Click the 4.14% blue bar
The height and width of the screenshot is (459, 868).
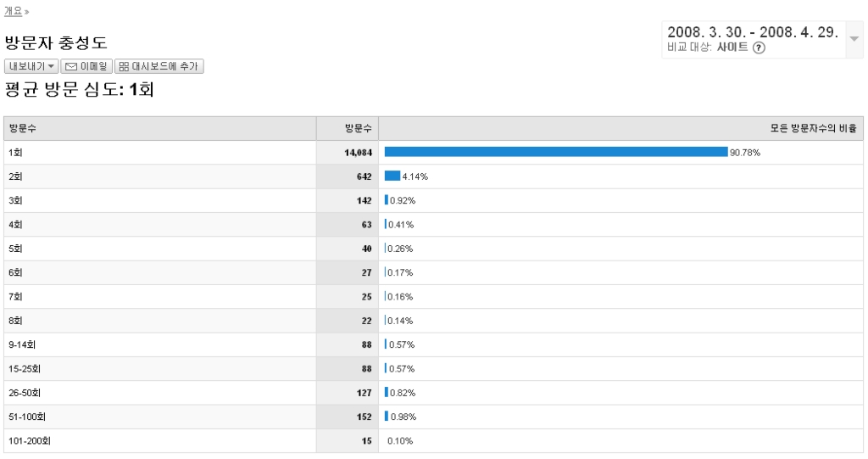coord(392,176)
